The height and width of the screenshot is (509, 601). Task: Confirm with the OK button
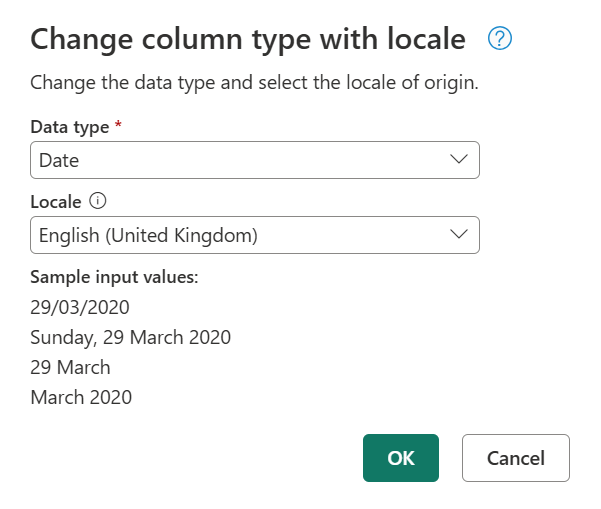point(400,458)
